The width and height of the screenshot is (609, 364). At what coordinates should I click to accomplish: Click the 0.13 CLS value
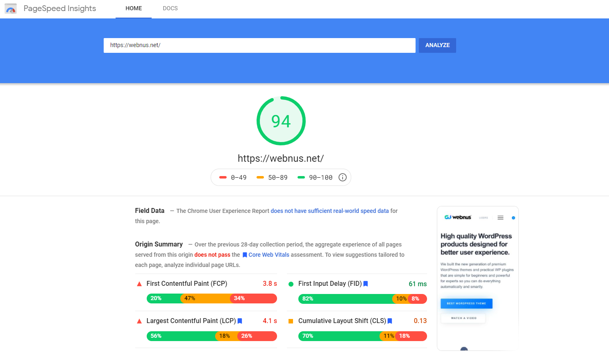[x=420, y=321]
